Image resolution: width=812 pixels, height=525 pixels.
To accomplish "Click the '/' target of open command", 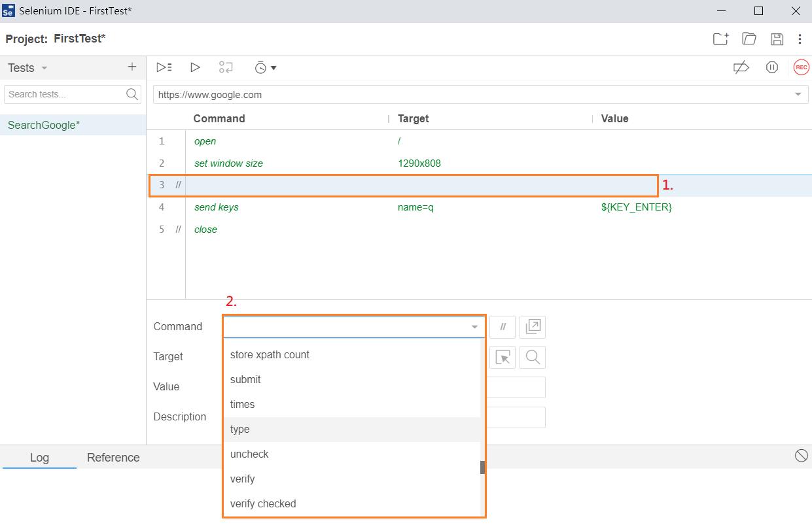I will pos(399,141).
